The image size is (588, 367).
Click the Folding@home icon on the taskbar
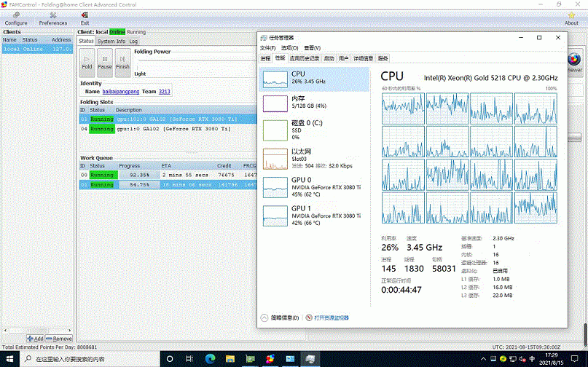tap(270, 359)
